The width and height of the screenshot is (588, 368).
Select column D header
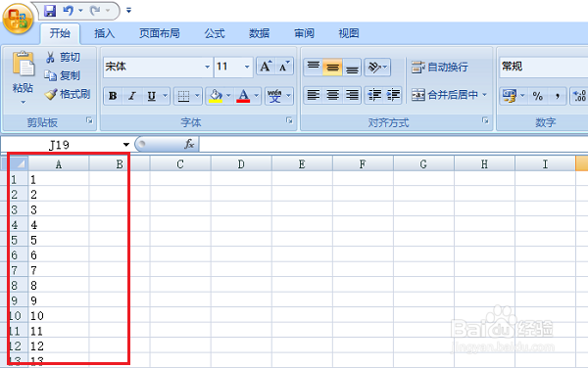[x=241, y=164]
